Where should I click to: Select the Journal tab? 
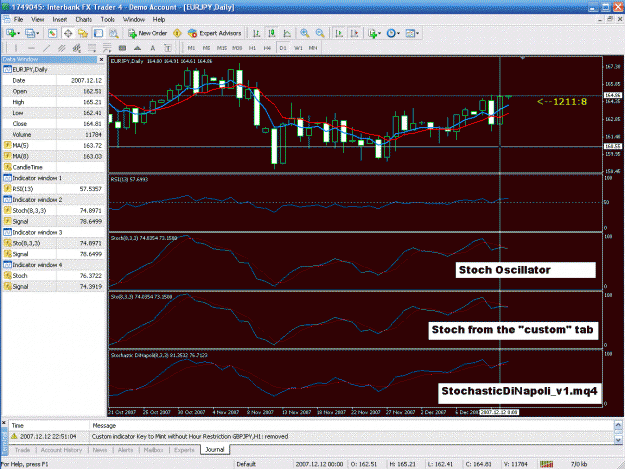[215, 450]
